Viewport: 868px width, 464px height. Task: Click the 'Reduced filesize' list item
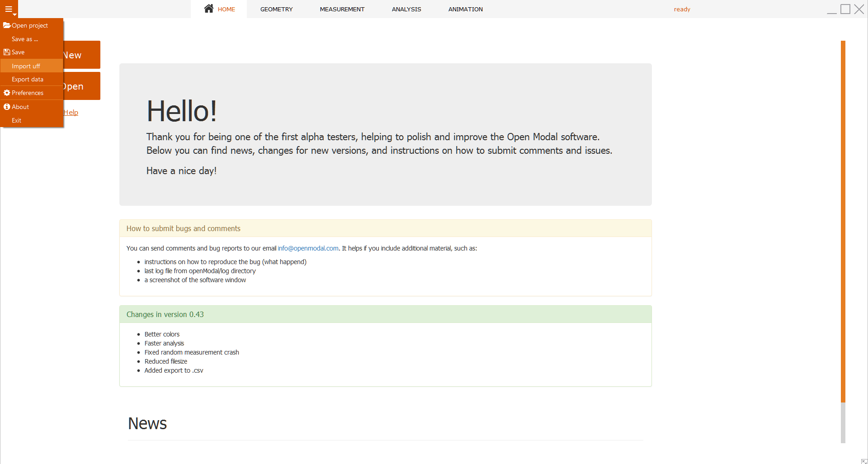tap(166, 361)
